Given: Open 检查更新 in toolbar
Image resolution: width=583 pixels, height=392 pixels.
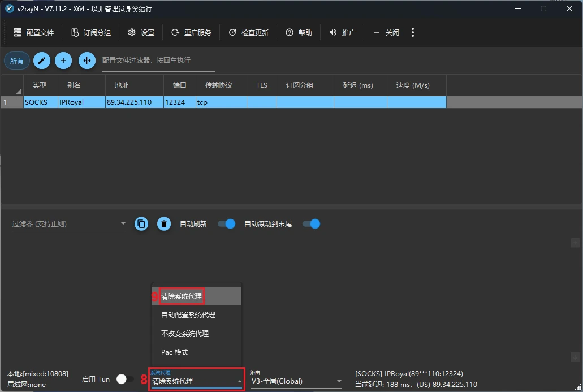Looking at the screenshot, I should [x=249, y=32].
